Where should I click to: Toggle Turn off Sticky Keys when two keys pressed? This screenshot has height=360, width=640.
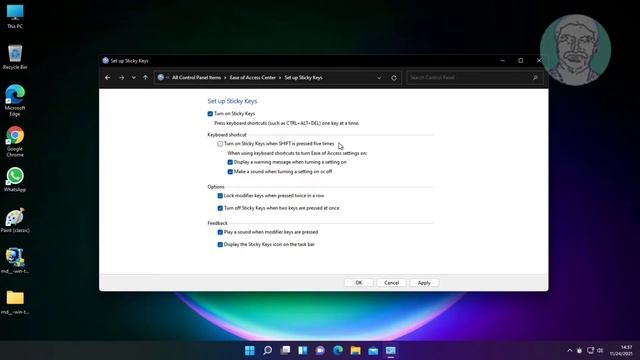[220, 208]
